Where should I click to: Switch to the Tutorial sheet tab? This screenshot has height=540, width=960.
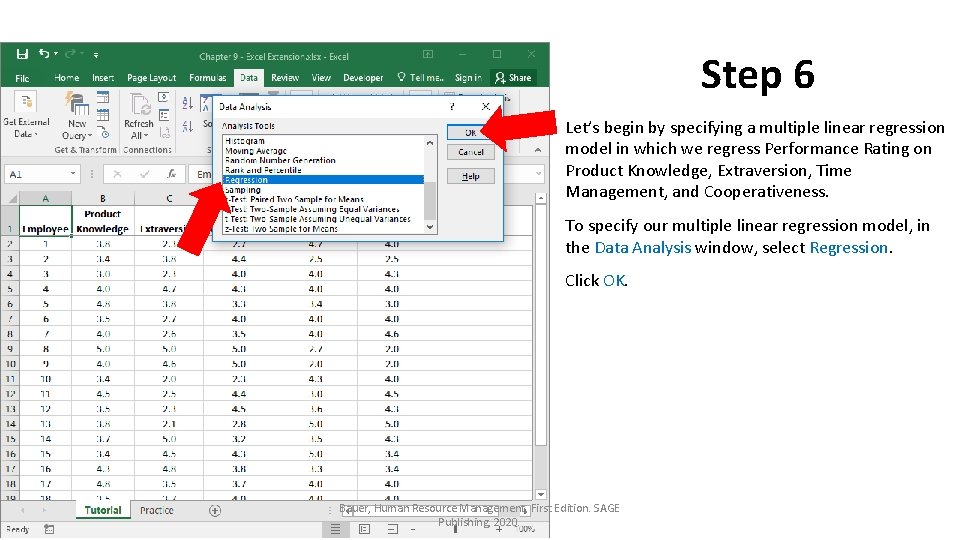click(x=103, y=510)
